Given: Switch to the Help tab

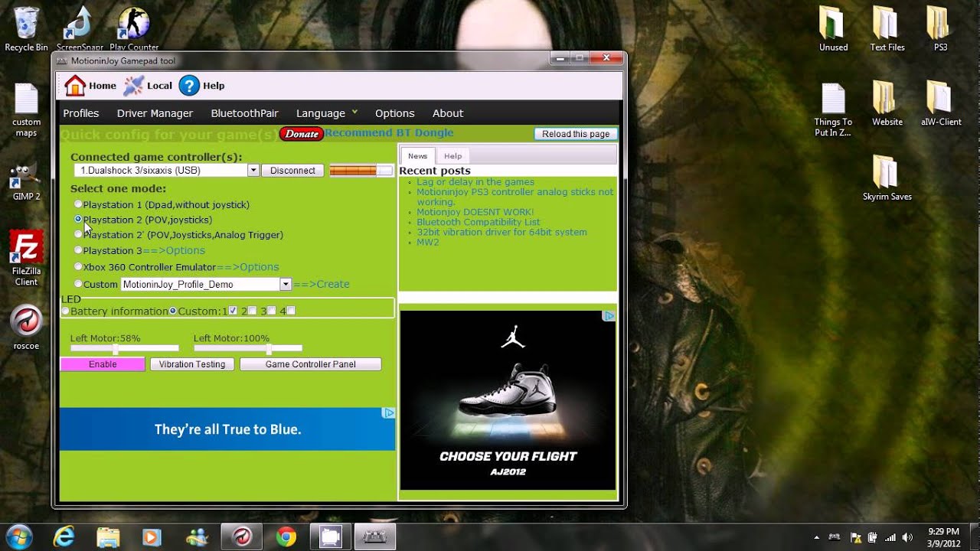Looking at the screenshot, I should pos(452,155).
